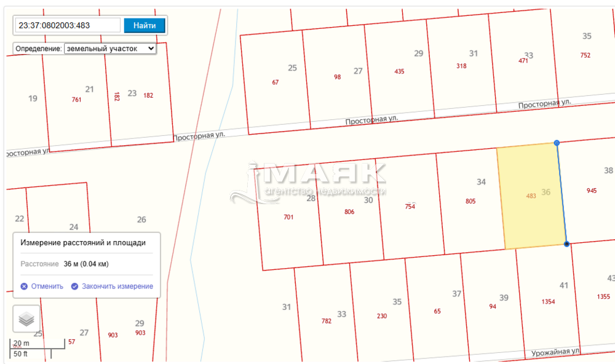Viewport: 615px width, 364px height.
Task: Select parcel 945 next to highlighted plot
Action: (x=591, y=191)
